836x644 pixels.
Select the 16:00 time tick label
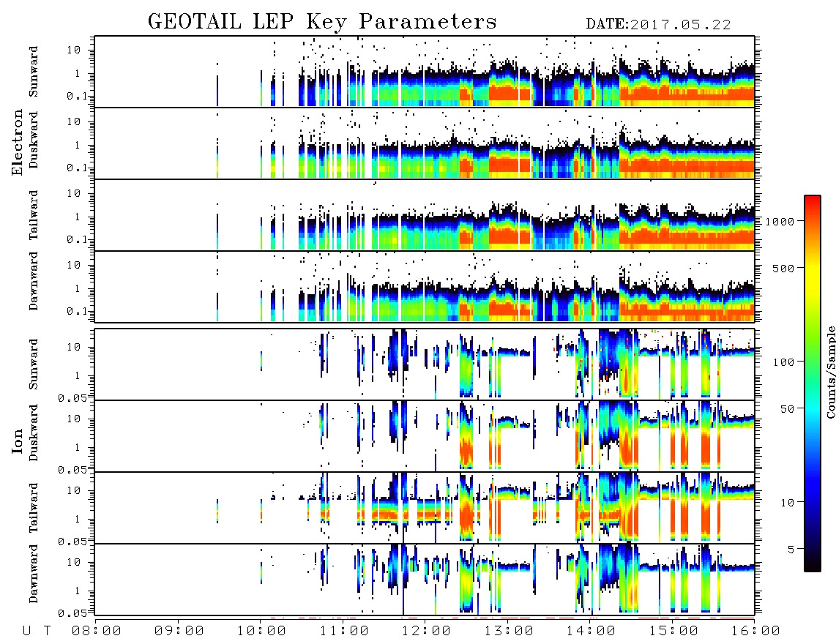pyautogui.click(x=755, y=632)
